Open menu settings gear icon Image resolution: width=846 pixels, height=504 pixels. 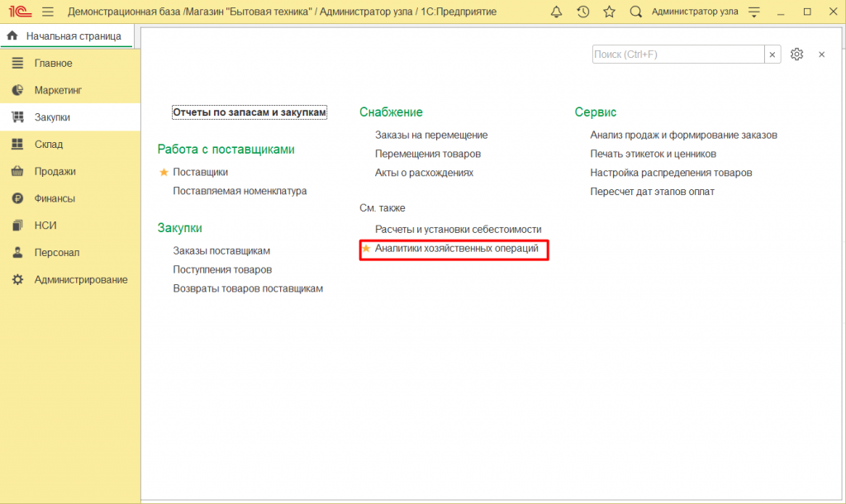pos(796,54)
